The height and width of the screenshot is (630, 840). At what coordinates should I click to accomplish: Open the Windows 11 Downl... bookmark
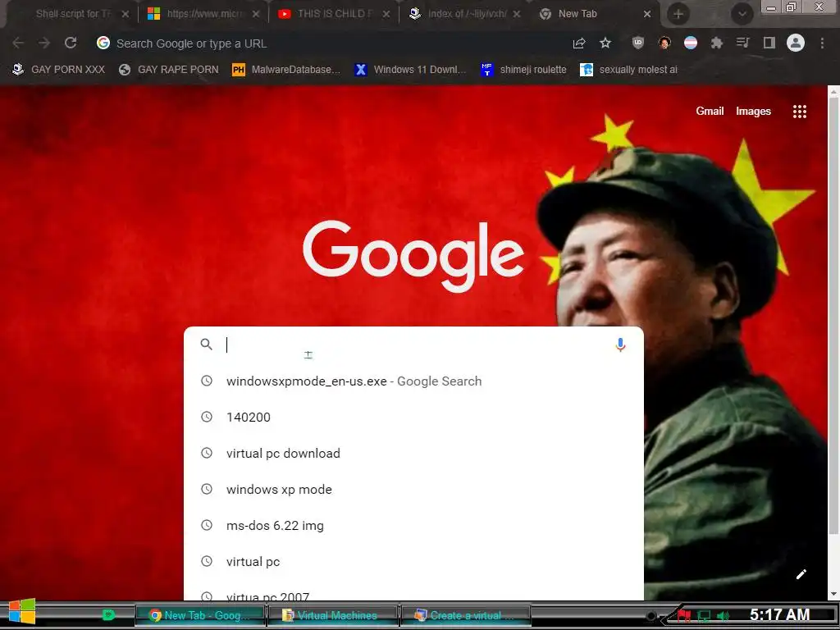click(x=410, y=70)
